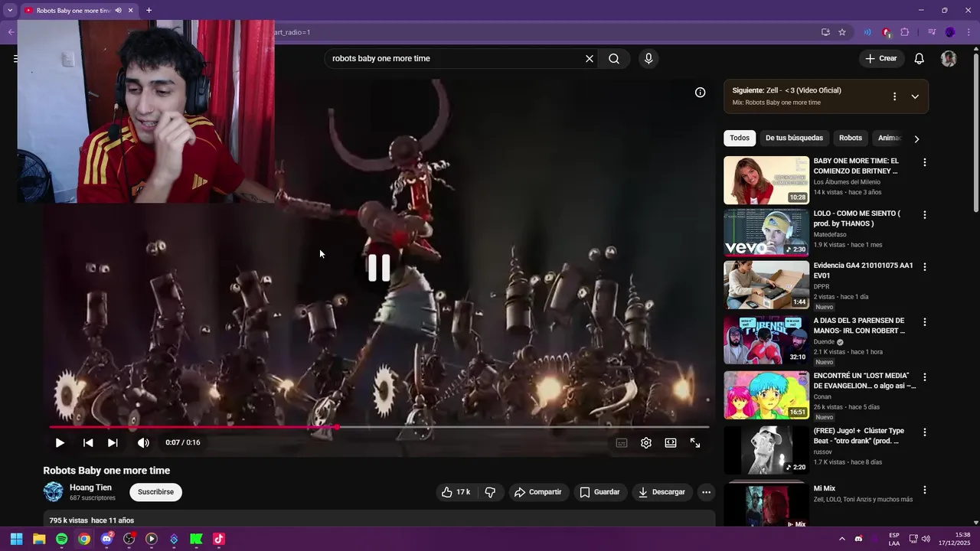The height and width of the screenshot is (551, 980).
Task: Open the 'Mi Mix' playlist thumbnail
Action: pos(766,505)
